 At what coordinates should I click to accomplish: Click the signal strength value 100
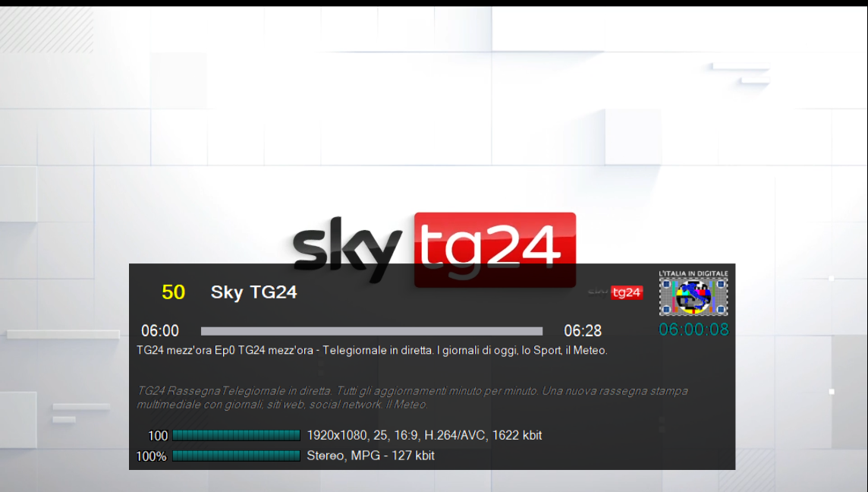point(158,436)
